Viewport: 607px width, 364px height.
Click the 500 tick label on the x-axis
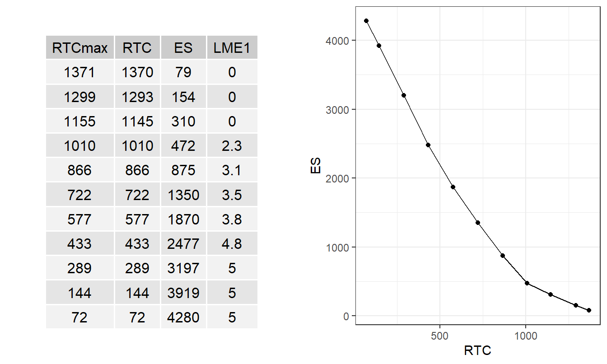coord(440,336)
